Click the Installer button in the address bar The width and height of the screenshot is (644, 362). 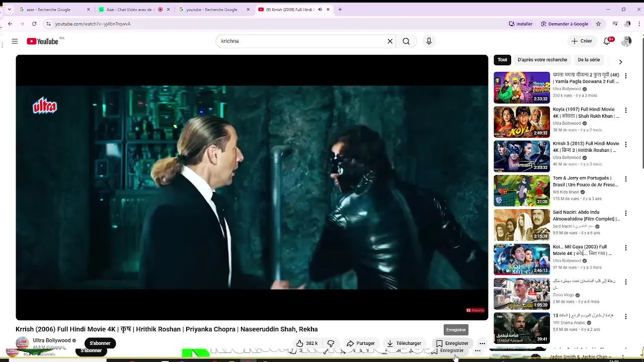[521, 24]
